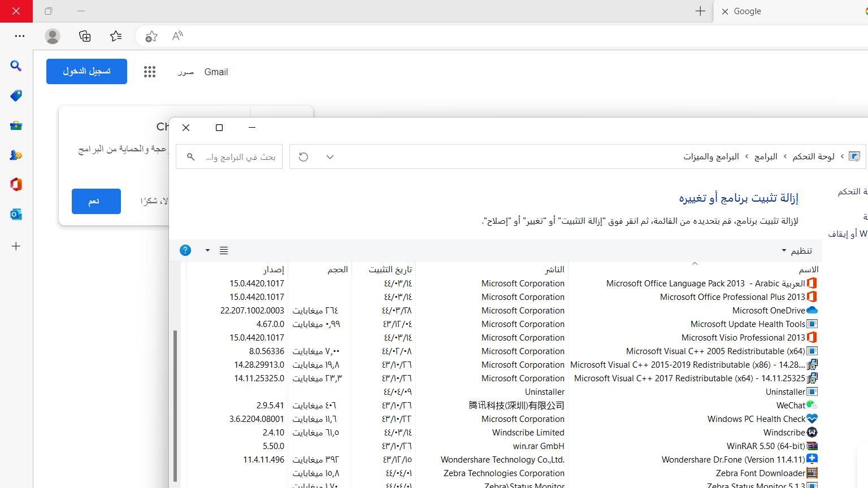Open the Google apps grid icon
The height and width of the screenshot is (488, 868).
[x=150, y=72]
